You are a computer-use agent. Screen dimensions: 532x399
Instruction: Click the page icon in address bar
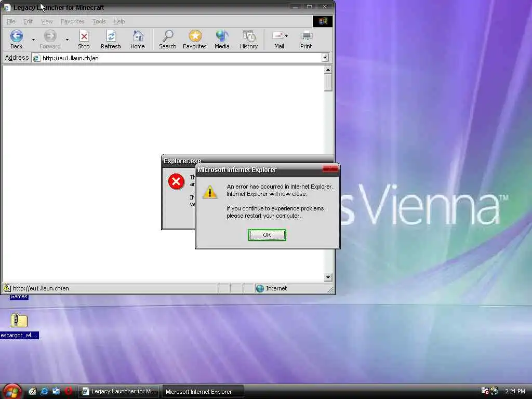(x=36, y=58)
